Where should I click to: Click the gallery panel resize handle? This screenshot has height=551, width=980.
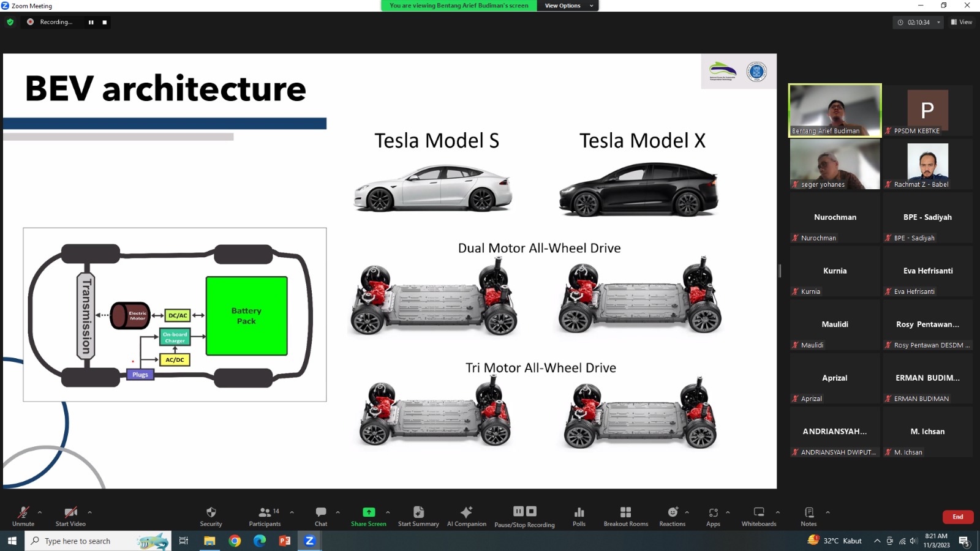780,271
